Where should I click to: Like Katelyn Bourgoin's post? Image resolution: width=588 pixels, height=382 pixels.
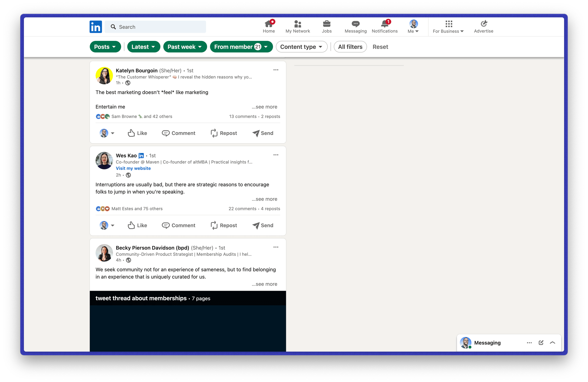pyautogui.click(x=137, y=133)
